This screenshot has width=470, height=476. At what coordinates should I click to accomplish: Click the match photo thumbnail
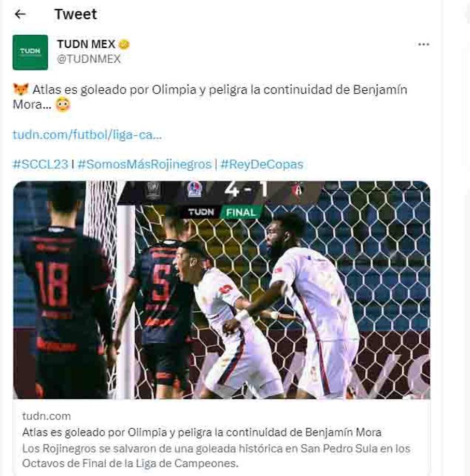click(221, 290)
